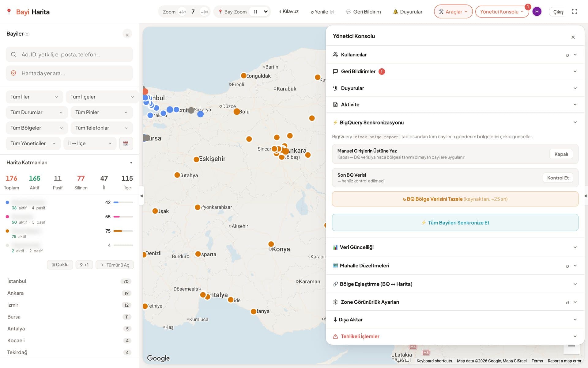The height and width of the screenshot is (368, 588).
Task: Open the Tüm Durumlar dropdown
Action: click(x=37, y=113)
